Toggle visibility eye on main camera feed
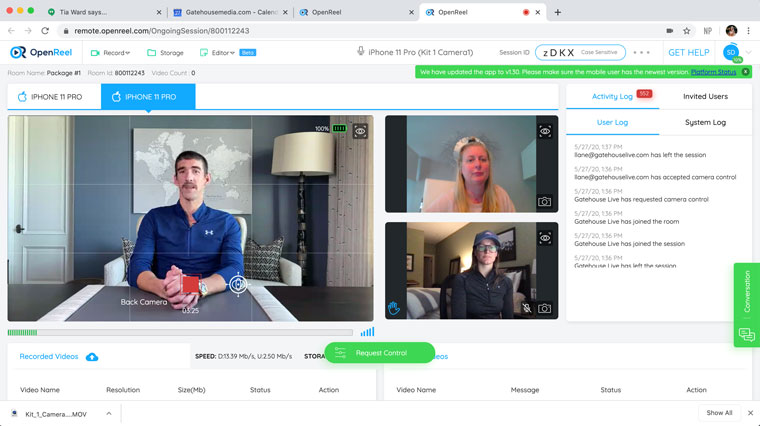 pyautogui.click(x=360, y=131)
